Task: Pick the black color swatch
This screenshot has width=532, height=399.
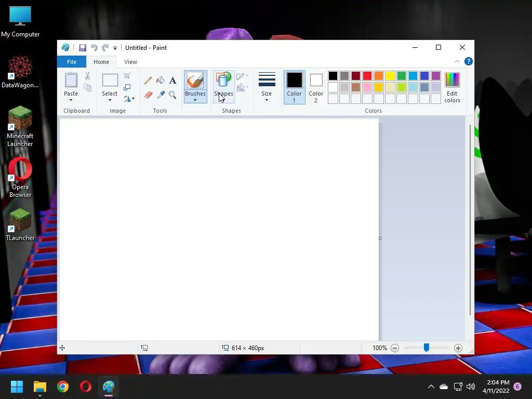Action: coord(333,76)
